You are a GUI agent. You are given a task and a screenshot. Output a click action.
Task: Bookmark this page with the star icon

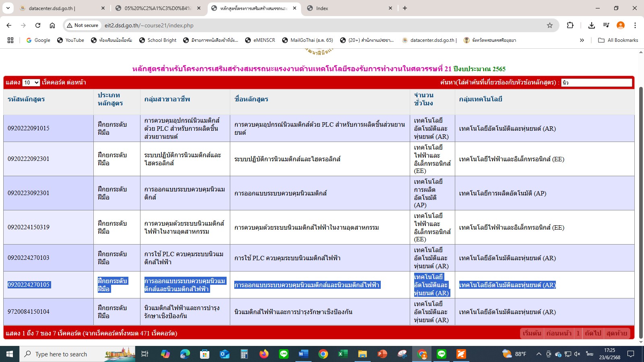click(550, 25)
